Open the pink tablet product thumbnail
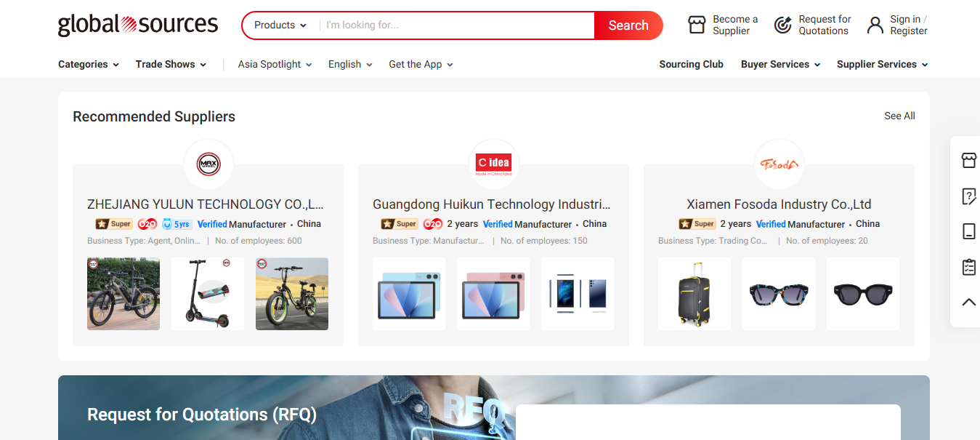Viewport: 980px width, 440px height. 493,294
